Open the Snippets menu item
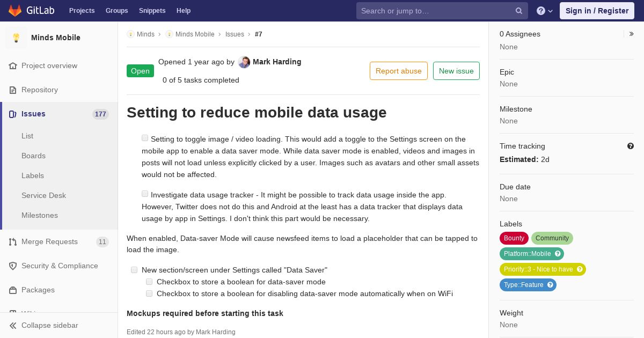The image size is (644, 338). tap(152, 11)
